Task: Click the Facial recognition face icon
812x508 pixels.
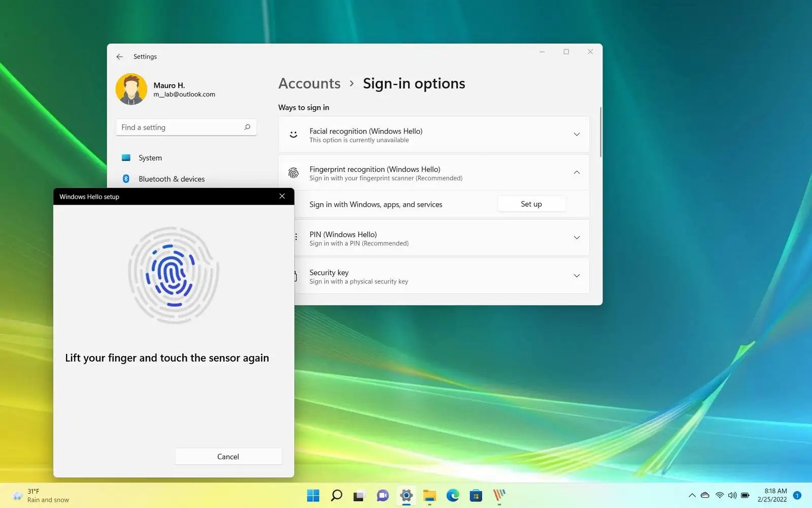Action: (x=293, y=134)
